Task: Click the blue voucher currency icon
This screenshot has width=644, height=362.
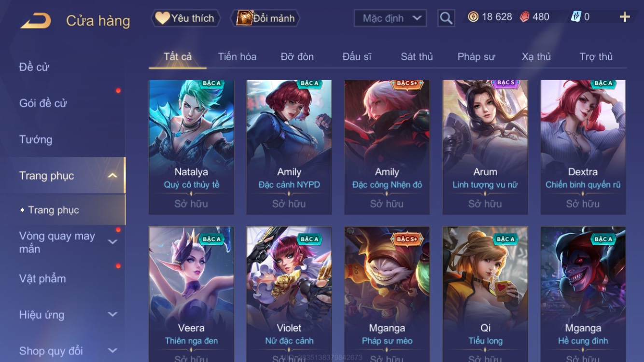Action: [x=576, y=17]
